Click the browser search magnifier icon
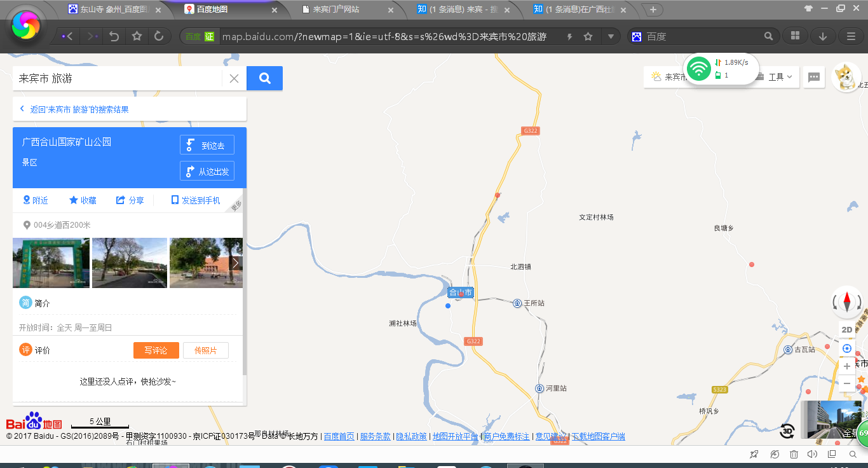868x468 pixels. coord(769,36)
